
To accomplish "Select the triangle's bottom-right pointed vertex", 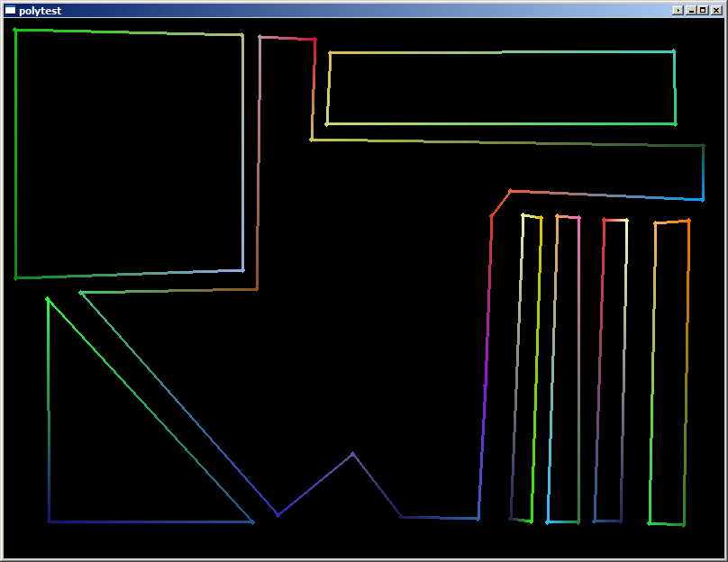I will [252, 522].
